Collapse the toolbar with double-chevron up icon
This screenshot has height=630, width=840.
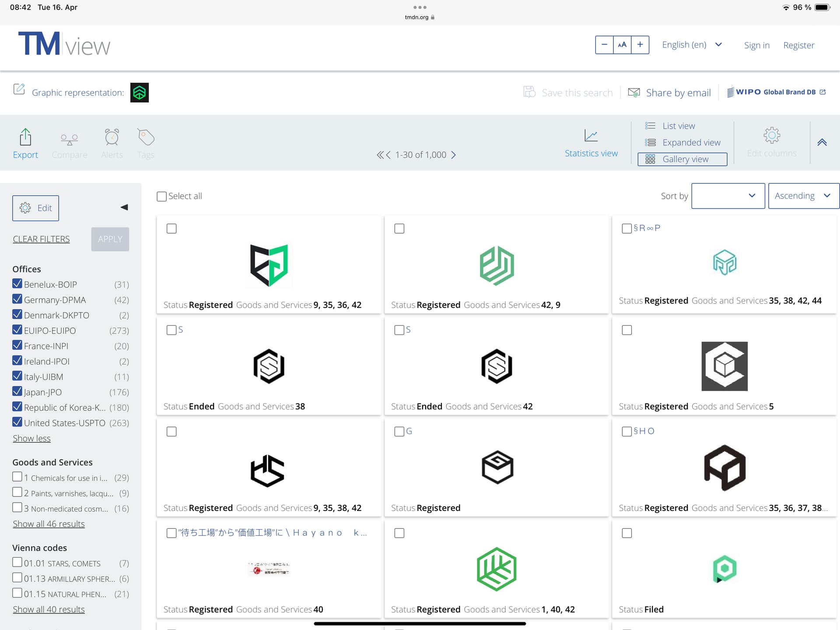pos(822,142)
